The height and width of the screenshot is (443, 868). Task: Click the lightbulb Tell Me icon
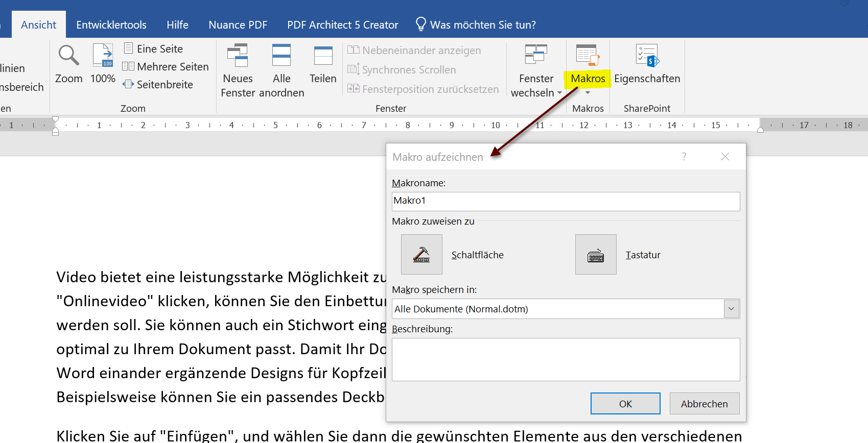click(x=421, y=24)
